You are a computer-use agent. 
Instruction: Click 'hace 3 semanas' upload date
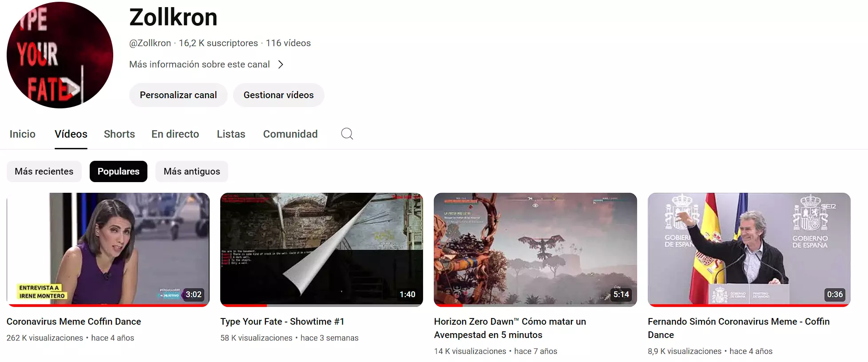point(329,338)
